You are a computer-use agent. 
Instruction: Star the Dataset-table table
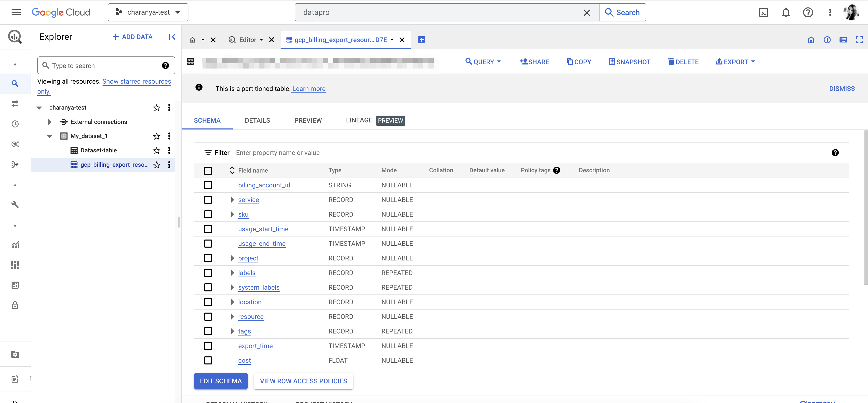coord(157,151)
